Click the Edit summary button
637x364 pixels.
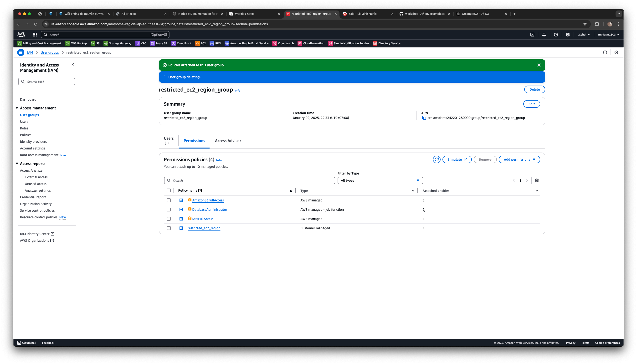pos(531,104)
